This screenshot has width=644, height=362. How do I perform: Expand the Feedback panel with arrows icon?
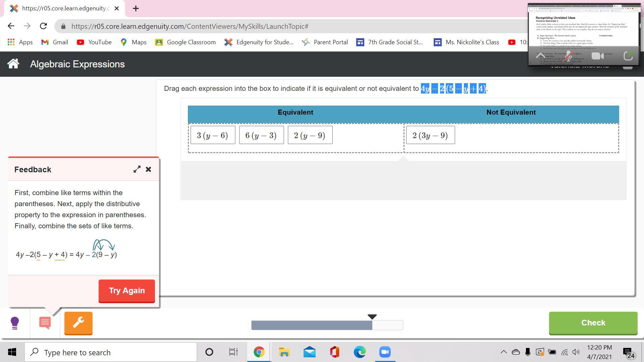coord(137,169)
